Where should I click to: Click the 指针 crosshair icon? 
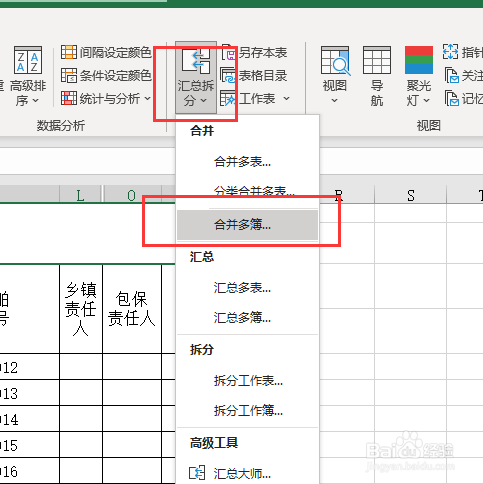[x=450, y=52]
